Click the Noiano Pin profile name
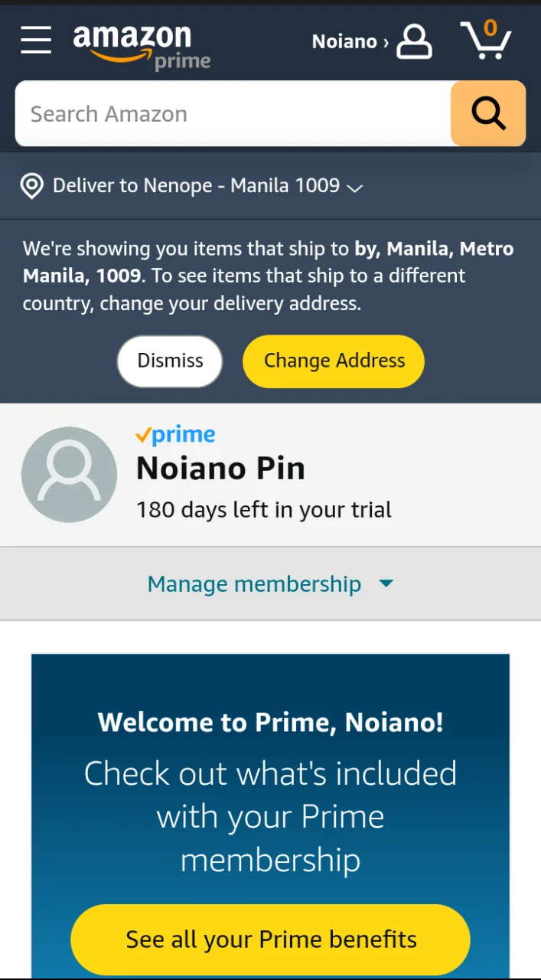 click(x=220, y=469)
